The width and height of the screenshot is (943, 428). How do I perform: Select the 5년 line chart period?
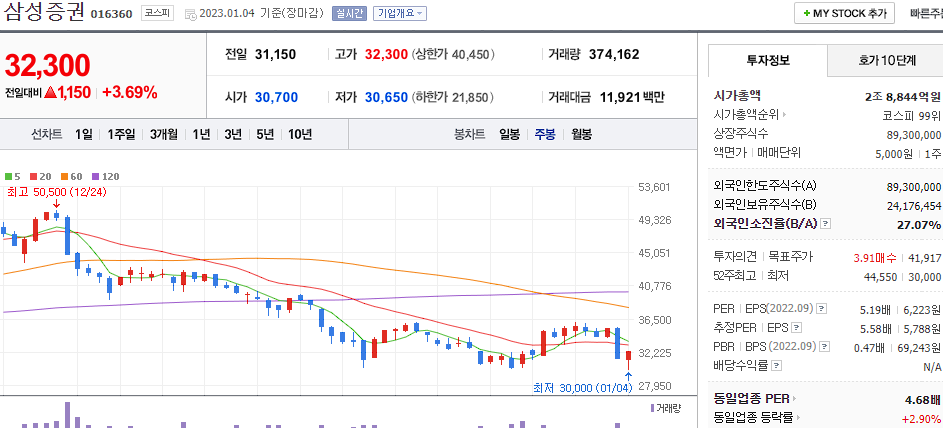point(265,135)
